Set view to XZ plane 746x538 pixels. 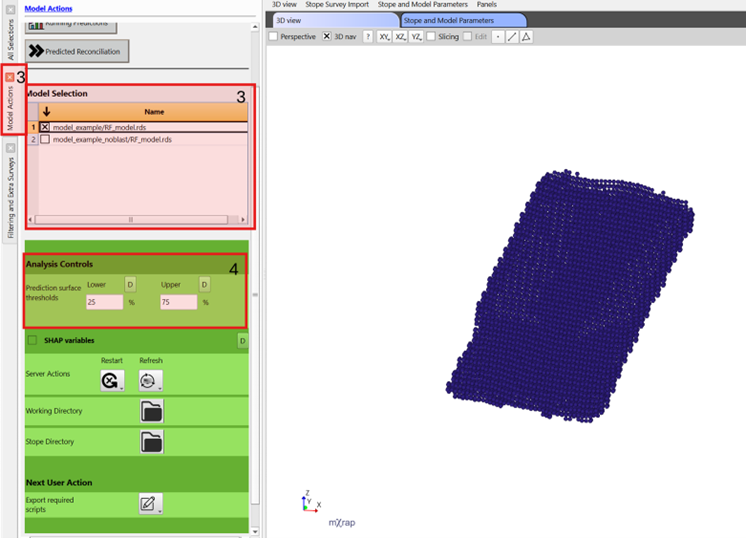point(400,37)
